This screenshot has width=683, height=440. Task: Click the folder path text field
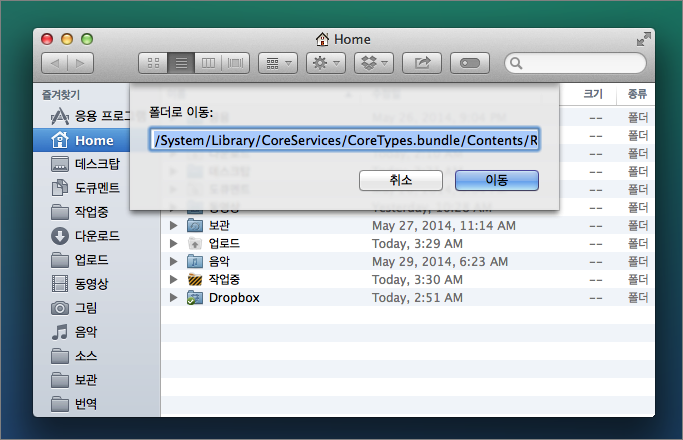click(345, 140)
